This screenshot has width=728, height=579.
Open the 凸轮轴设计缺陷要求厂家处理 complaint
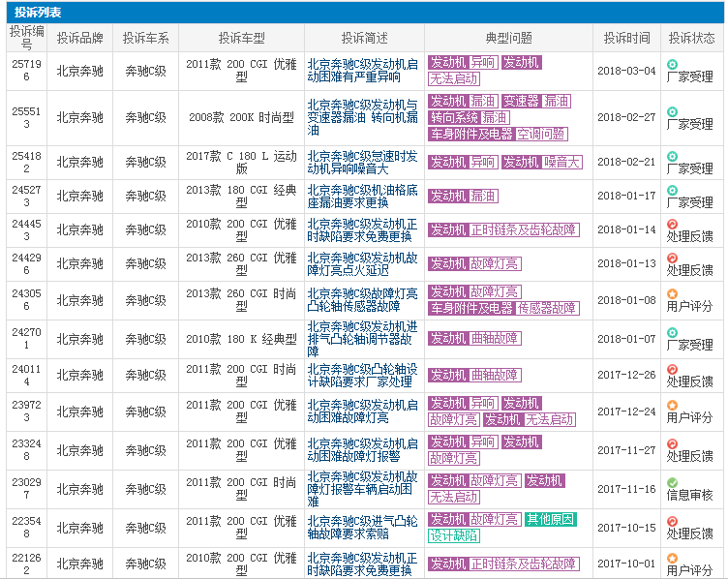[x=363, y=375]
